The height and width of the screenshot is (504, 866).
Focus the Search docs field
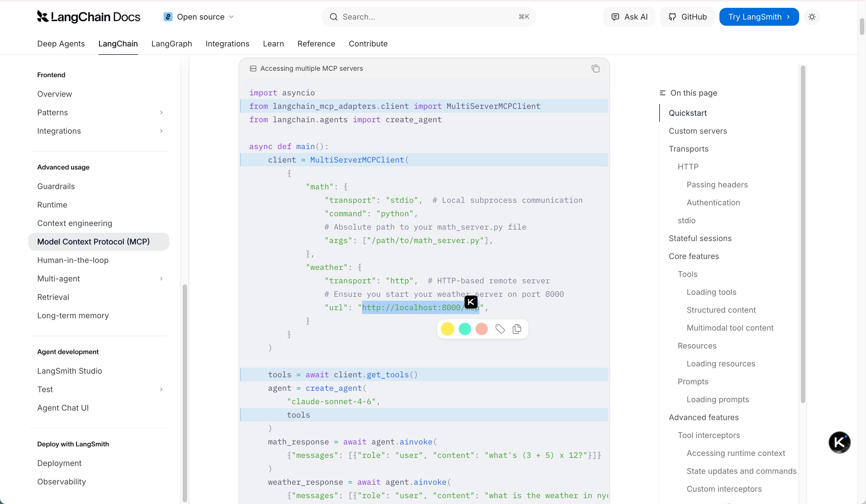429,17
